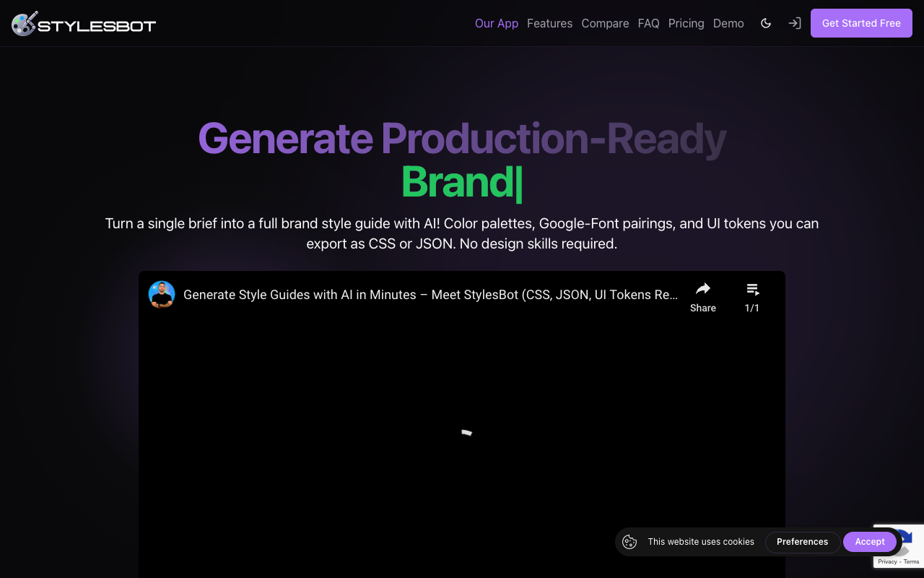Click the sign-in arrow icon

pos(795,23)
